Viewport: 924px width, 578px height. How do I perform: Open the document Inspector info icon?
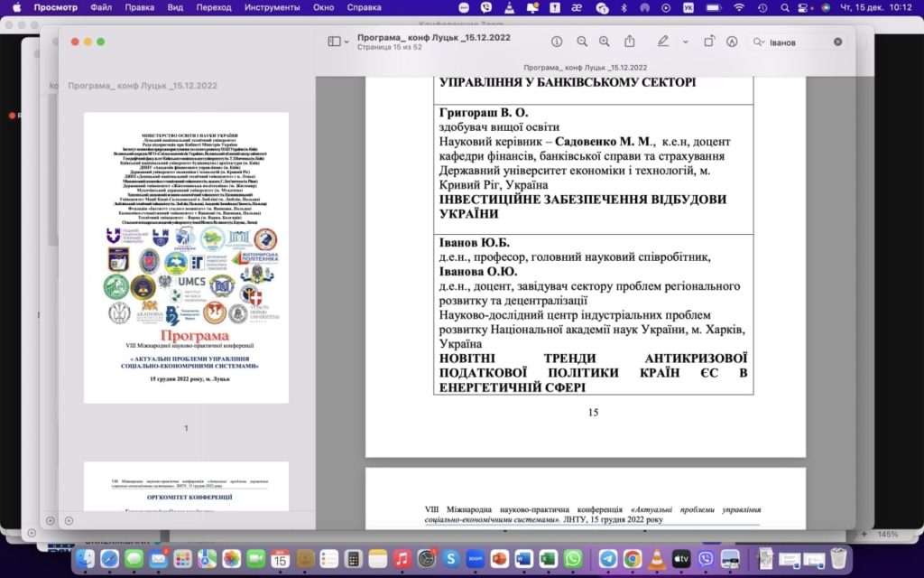(x=556, y=42)
